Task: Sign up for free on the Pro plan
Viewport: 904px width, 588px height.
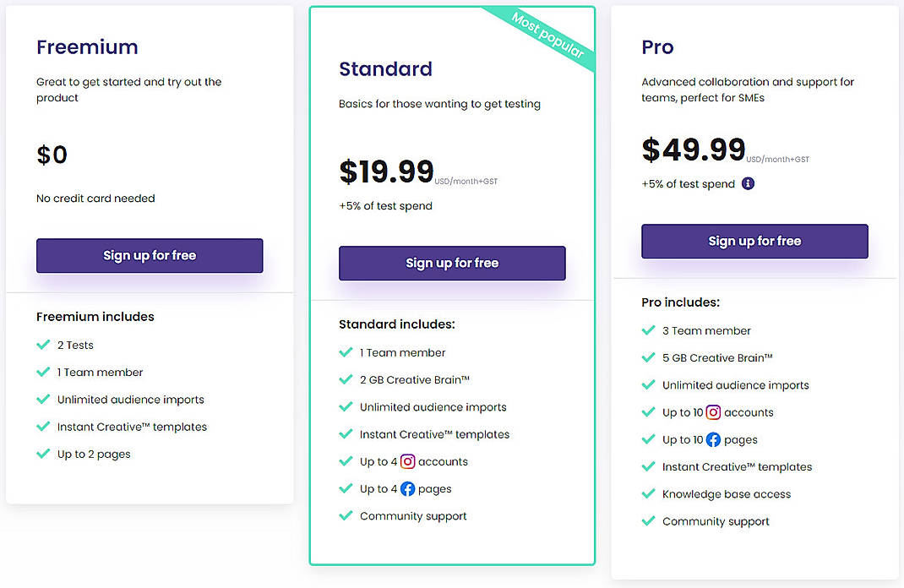Action: (x=754, y=241)
